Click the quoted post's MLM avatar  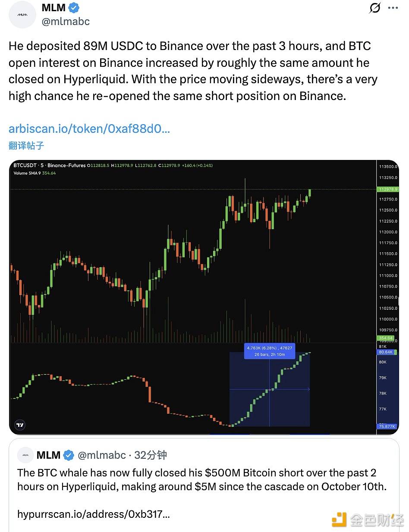(25, 455)
